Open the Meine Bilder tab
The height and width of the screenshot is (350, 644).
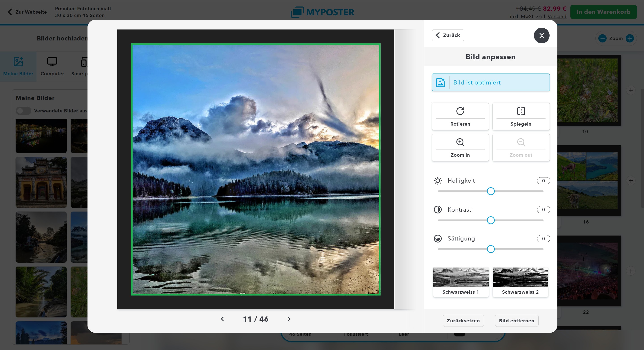point(18,67)
